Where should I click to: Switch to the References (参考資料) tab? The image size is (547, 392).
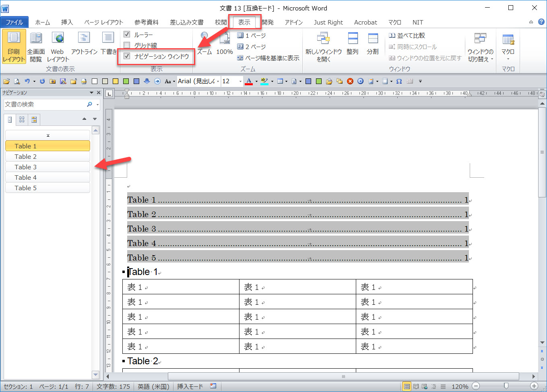tap(147, 23)
